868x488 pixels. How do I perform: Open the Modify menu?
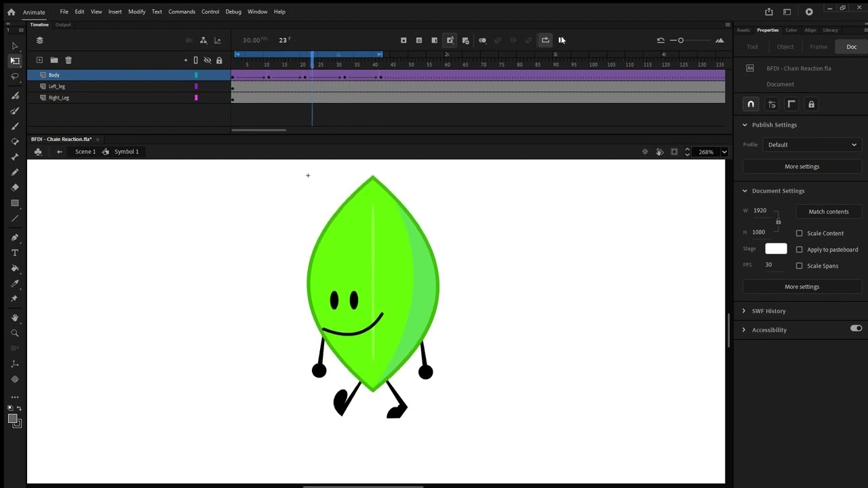tap(137, 12)
